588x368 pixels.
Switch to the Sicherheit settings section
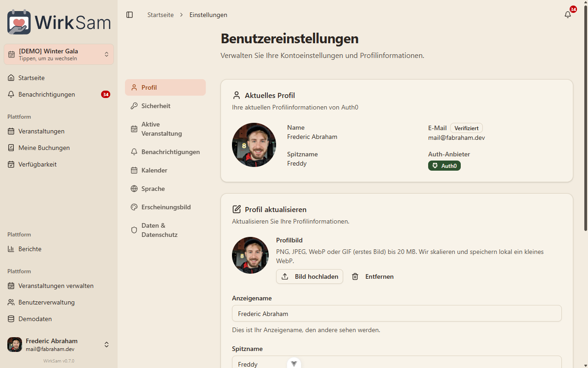(x=165, y=106)
